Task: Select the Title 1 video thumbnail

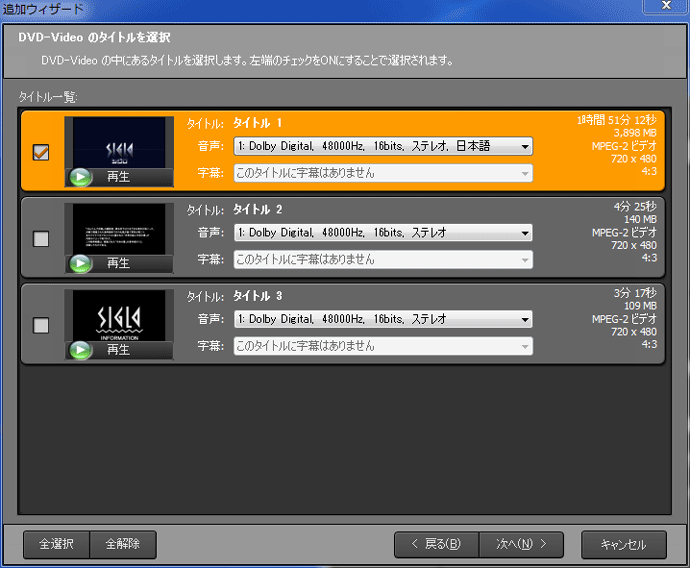Action: point(118,142)
